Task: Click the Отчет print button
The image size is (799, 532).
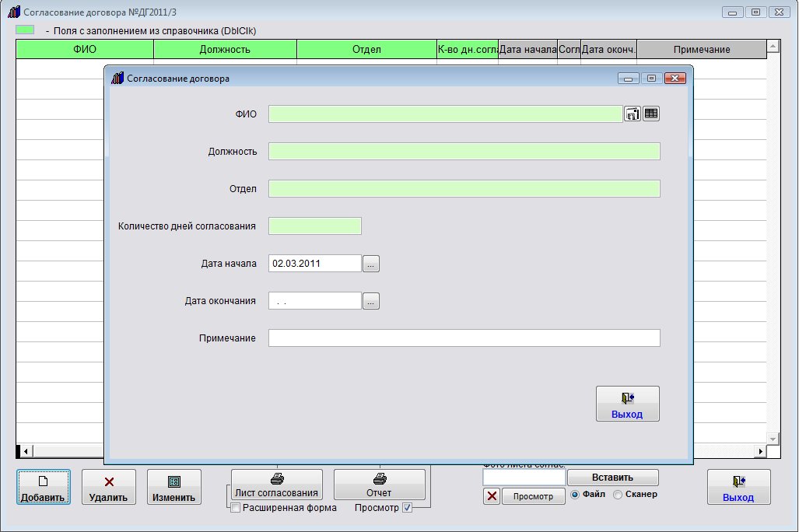Action: (x=379, y=485)
